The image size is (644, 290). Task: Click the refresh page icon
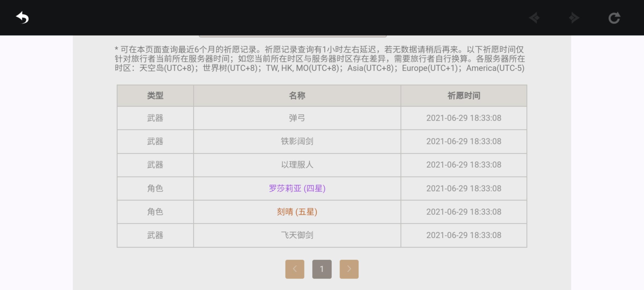[x=614, y=18]
